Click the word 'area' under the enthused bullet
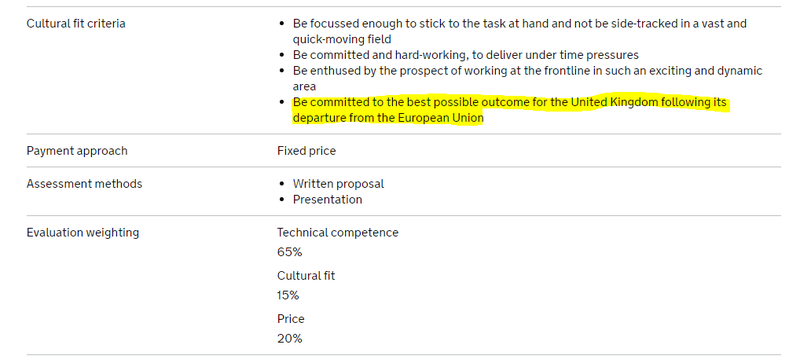This screenshot has height=363, width=800. tap(304, 87)
